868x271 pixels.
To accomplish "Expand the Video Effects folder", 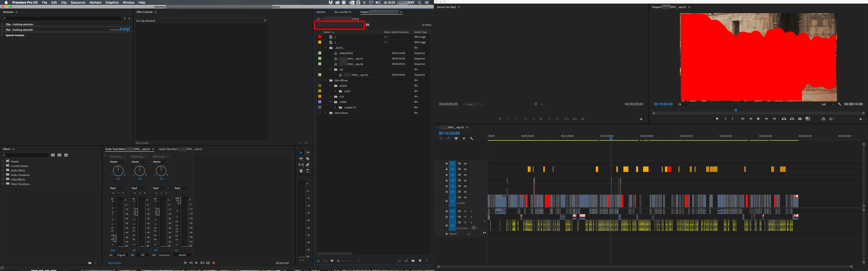I will tap(3, 180).
